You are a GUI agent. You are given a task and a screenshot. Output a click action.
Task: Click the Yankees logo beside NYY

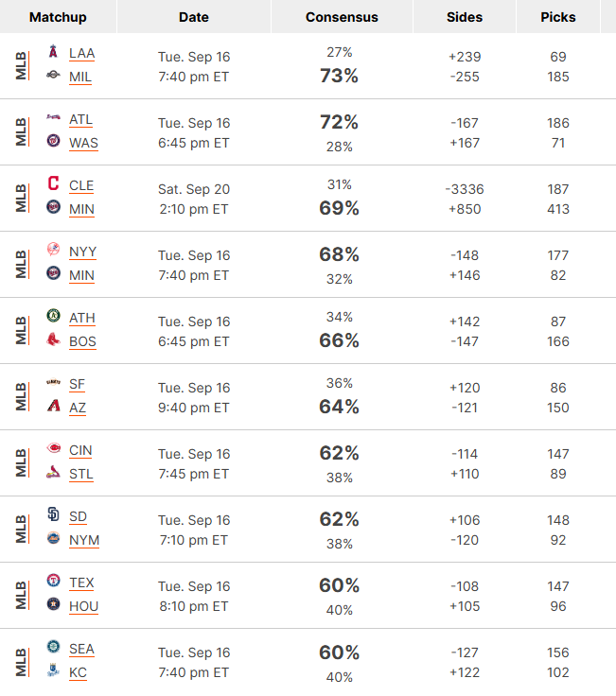point(53,249)
